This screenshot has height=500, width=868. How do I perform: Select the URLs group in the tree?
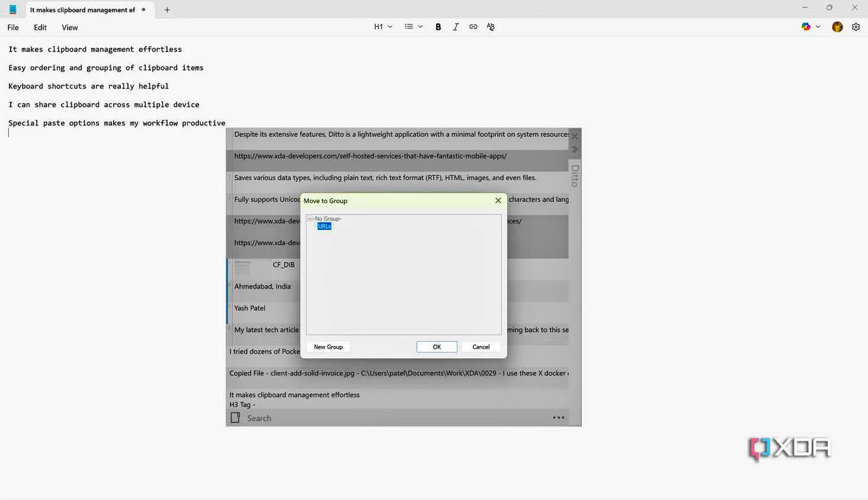(324, 226)
